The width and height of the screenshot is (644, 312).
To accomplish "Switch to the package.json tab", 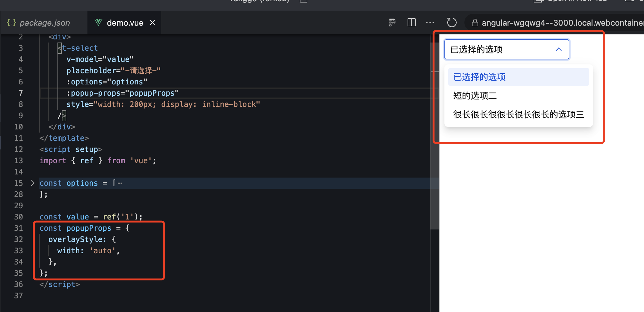I will coord(44,22).
